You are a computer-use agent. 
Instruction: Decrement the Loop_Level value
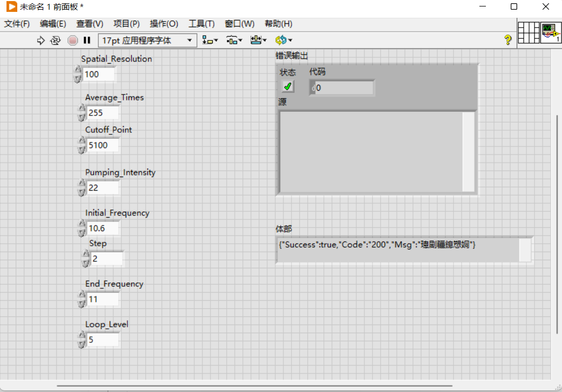pos(82,344)
